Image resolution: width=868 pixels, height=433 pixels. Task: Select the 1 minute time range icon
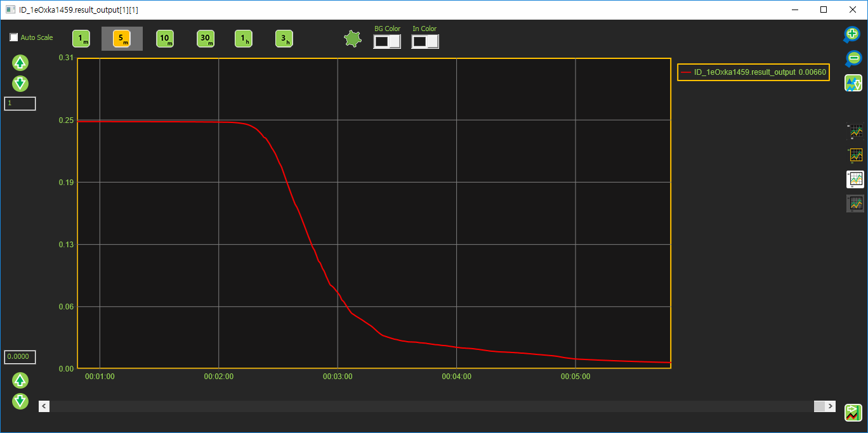tap(81, 39)
